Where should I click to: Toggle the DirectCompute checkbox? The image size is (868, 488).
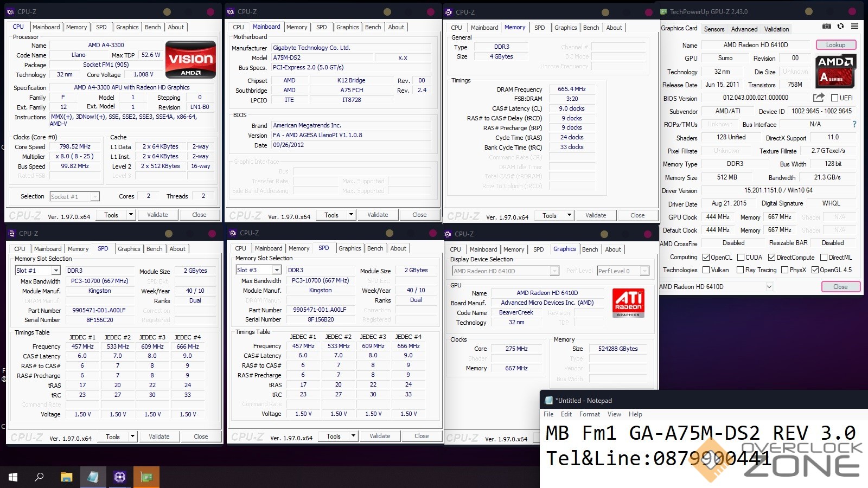771,258
